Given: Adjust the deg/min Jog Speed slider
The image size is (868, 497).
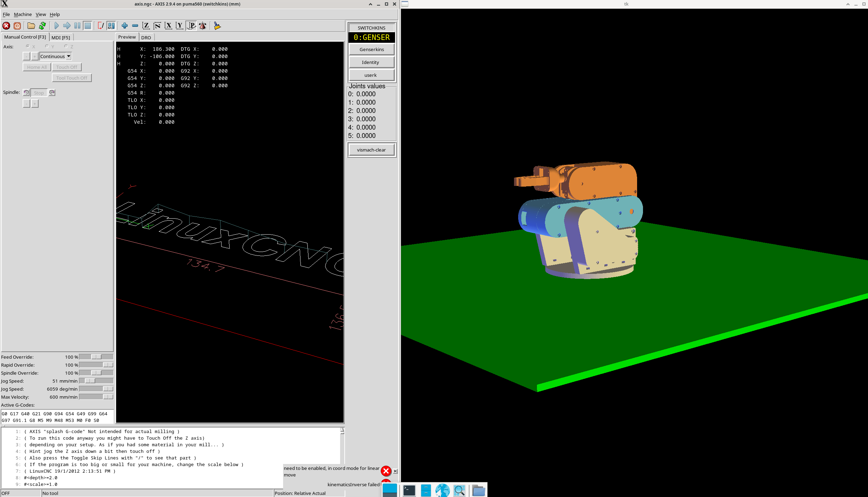Looking at the screenshot, I should 96,389.
